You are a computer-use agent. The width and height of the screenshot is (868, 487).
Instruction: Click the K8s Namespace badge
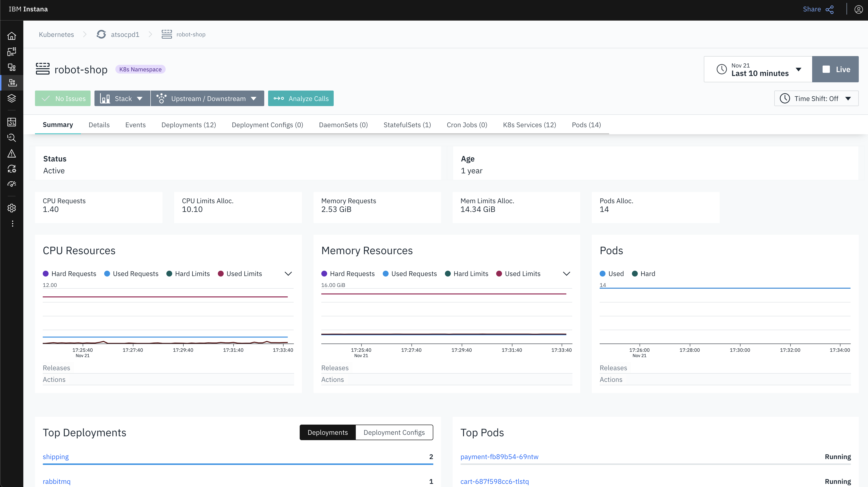point(141,69)
